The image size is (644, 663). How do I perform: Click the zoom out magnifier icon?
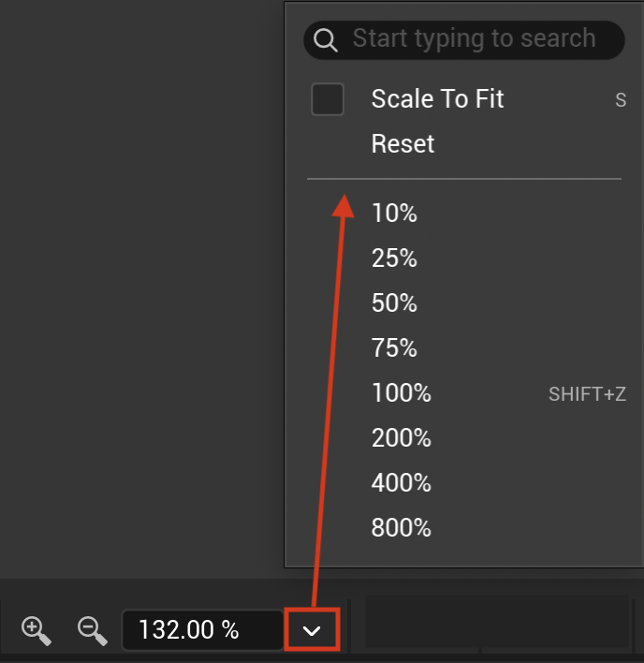pos(92,630)
